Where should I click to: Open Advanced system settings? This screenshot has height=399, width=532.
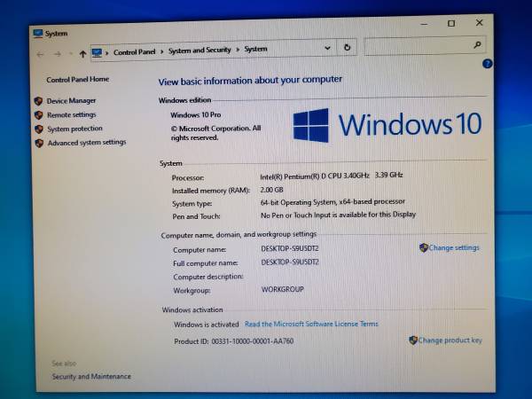(x=86, y=142)
